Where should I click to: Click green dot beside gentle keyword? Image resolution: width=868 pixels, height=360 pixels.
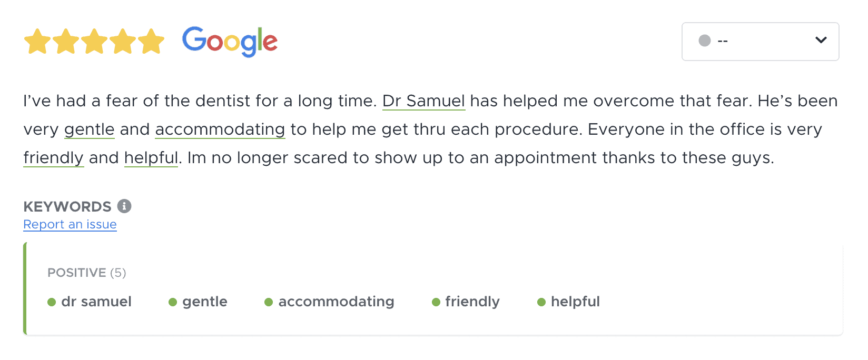173,302
